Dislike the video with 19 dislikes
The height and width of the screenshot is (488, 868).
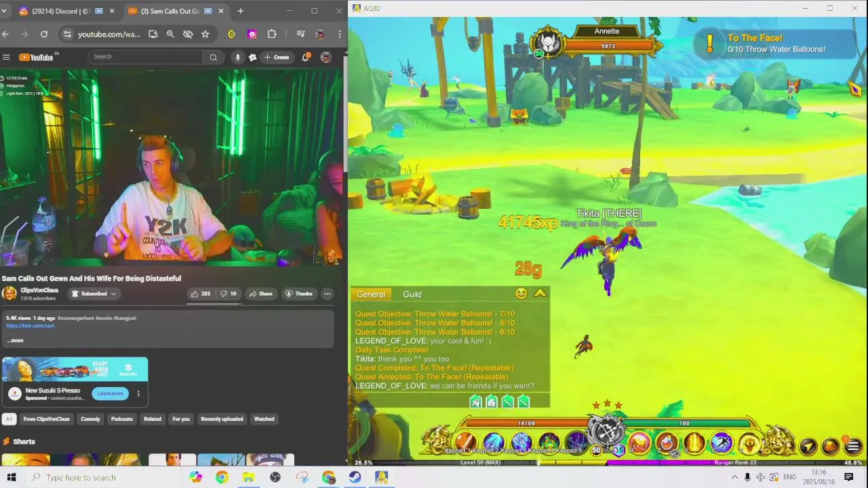229,293
